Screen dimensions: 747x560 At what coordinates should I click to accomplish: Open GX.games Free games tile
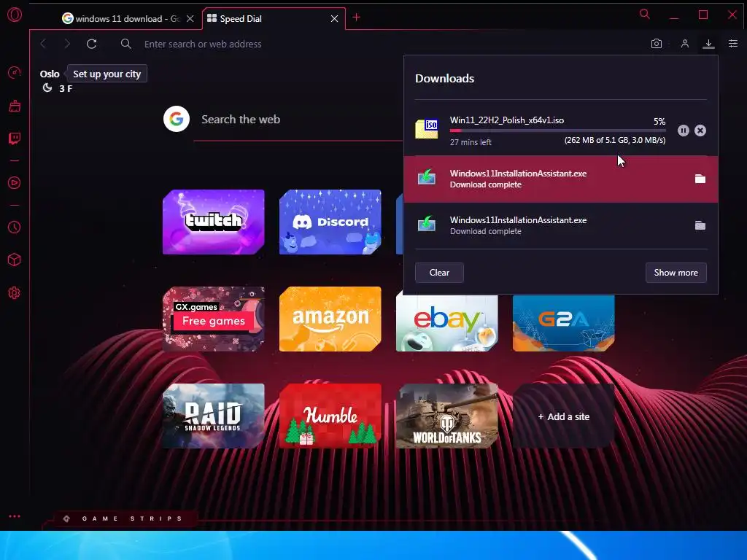(x=214, y=319)
